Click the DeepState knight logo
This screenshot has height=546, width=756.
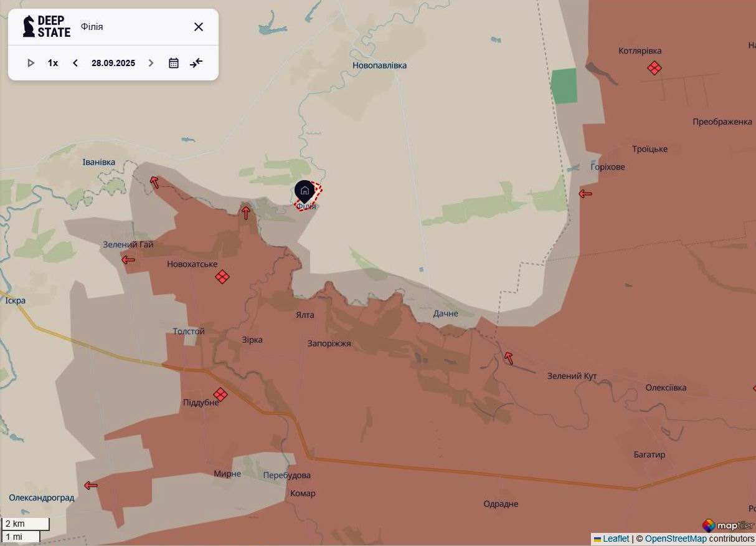coord(27,26)
